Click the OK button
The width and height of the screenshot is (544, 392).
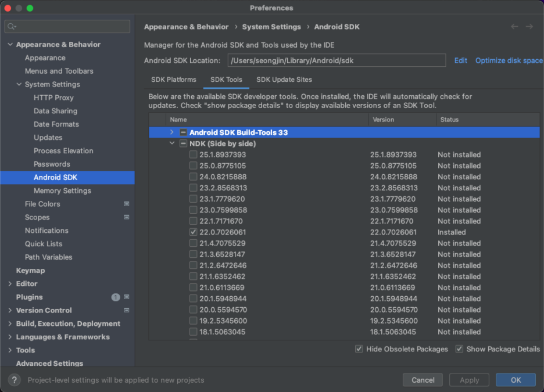(516, 380)
